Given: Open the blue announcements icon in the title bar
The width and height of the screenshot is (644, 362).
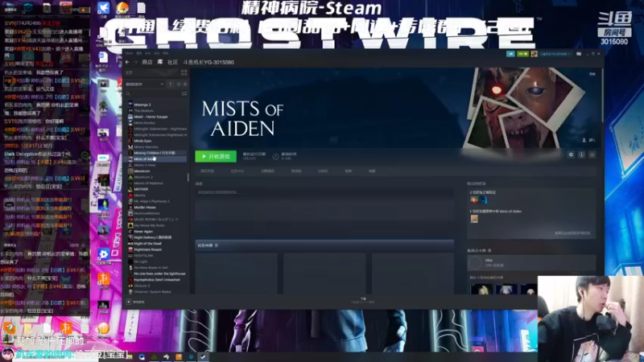Looking at the screenshot, I should click(510, 54).
